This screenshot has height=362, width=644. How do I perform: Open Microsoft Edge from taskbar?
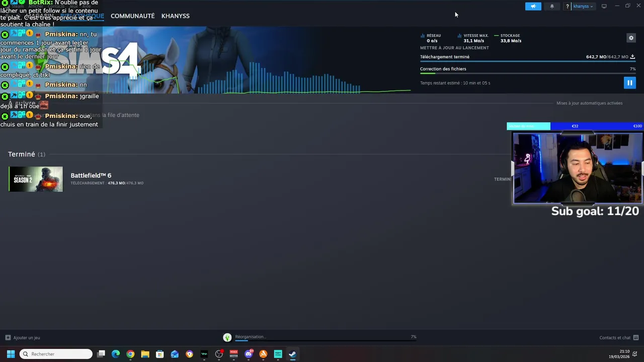pos(116,354)
